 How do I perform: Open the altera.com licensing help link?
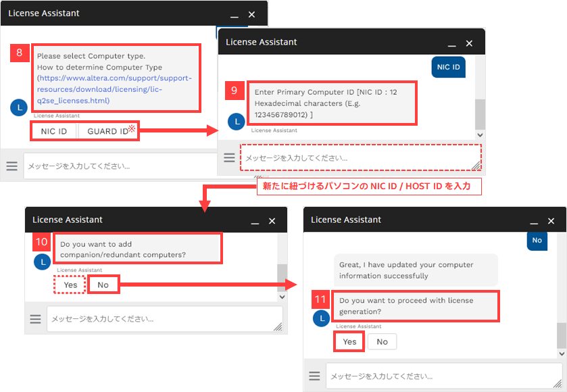114,89
